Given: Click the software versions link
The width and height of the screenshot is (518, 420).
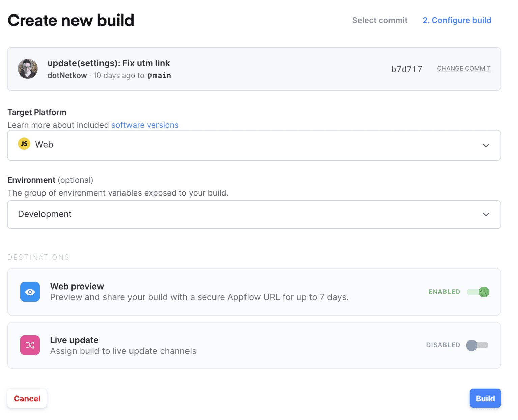Looking at the screenshot, I should 145,125.
